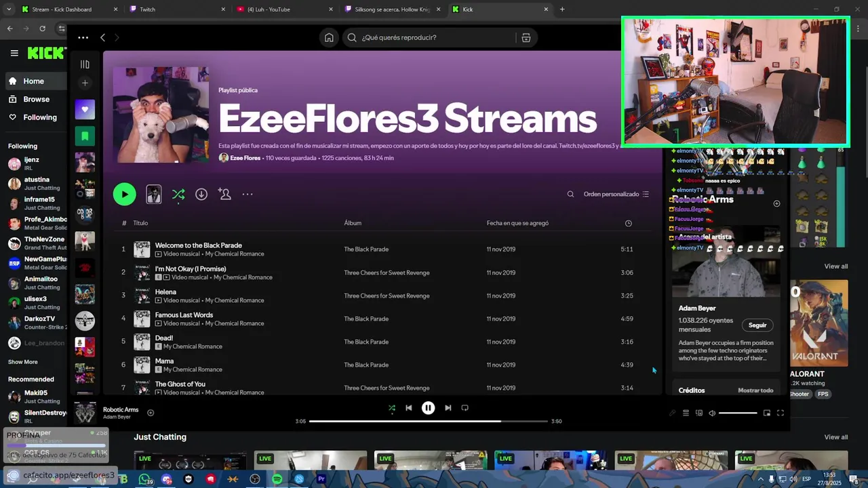Download the playlist
The image size is (868, 488).
coord(201,195)
